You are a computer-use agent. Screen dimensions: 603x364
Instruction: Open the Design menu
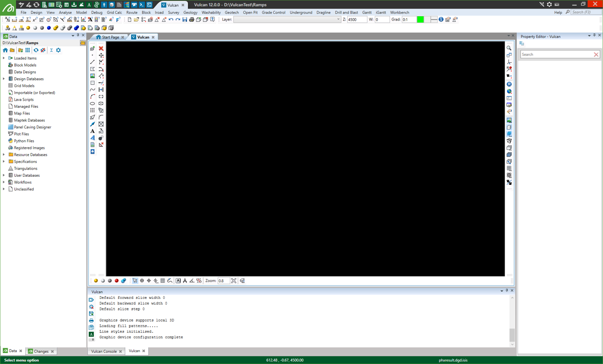click(37, 12)
